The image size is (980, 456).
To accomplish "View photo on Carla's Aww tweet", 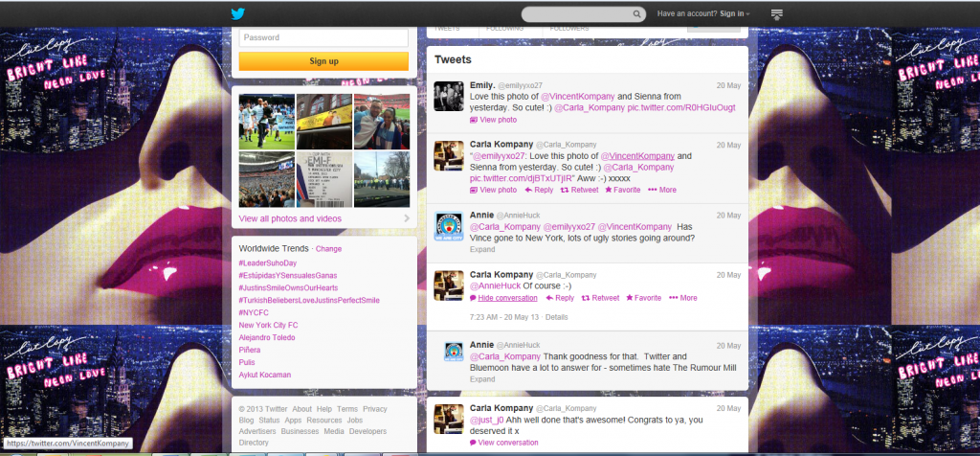I will [493, 190].
